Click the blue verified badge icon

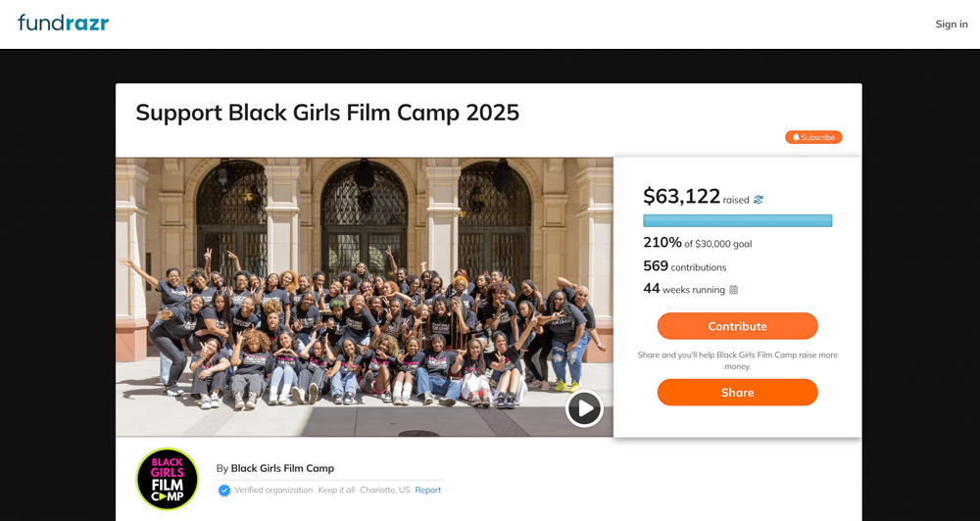(224, 490)
